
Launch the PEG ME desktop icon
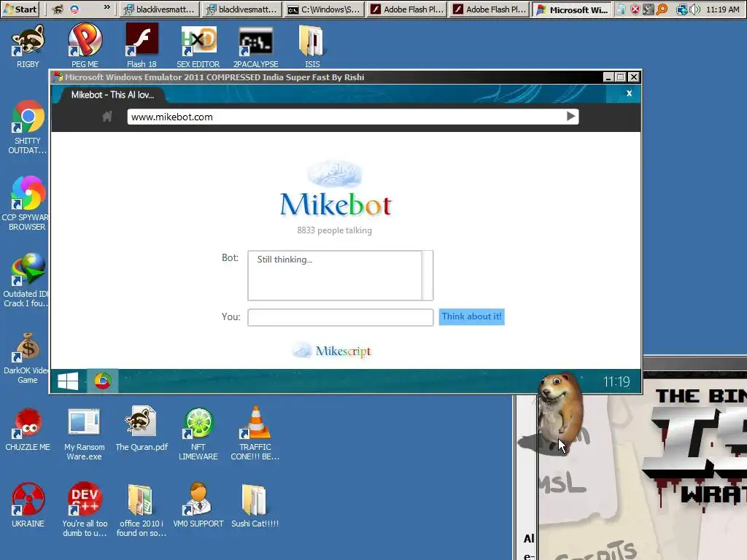coord(85,45)
